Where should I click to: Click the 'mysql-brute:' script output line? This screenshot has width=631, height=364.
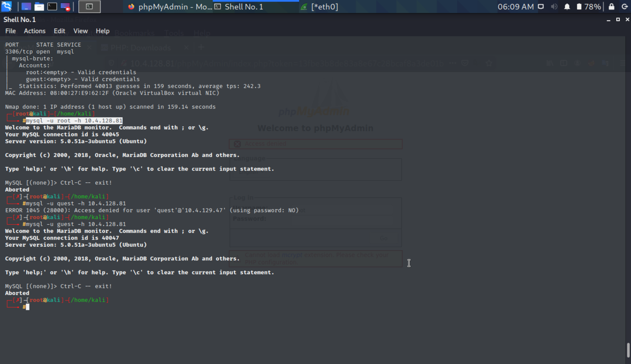(33, 59)
